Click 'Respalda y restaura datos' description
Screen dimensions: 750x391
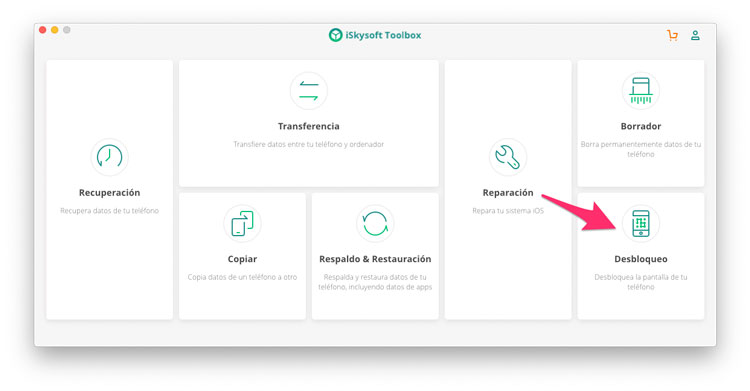[375, 282]
